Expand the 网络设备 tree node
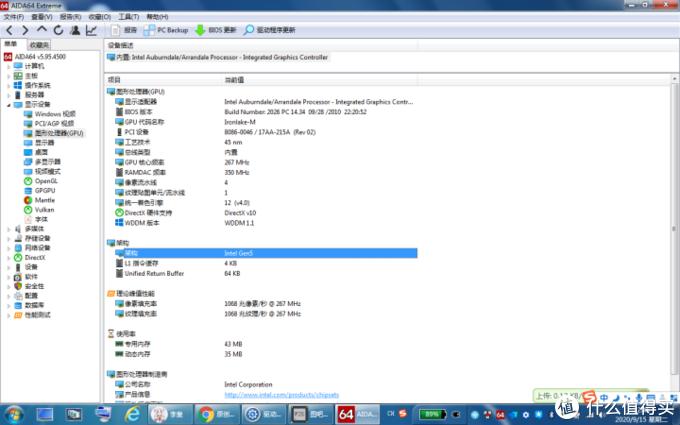The width and height of the screenshot is (680, 425). pyautogui.click(x=8, y=248)
